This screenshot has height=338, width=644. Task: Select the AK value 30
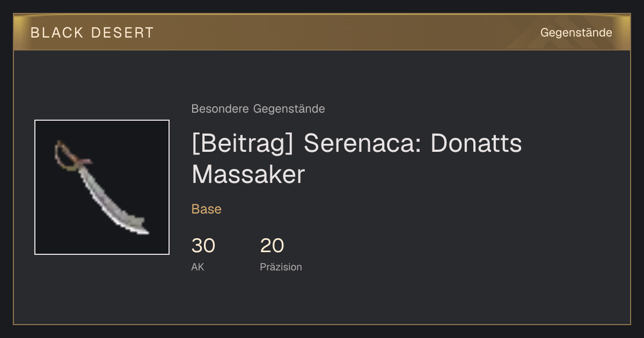203,246
